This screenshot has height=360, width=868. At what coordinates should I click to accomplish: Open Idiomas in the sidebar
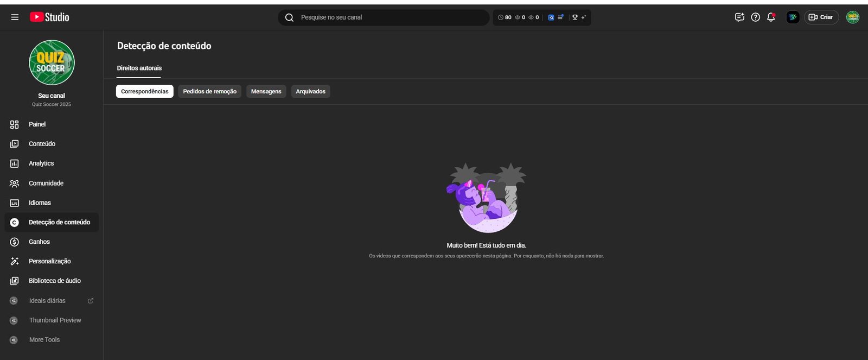52,203
